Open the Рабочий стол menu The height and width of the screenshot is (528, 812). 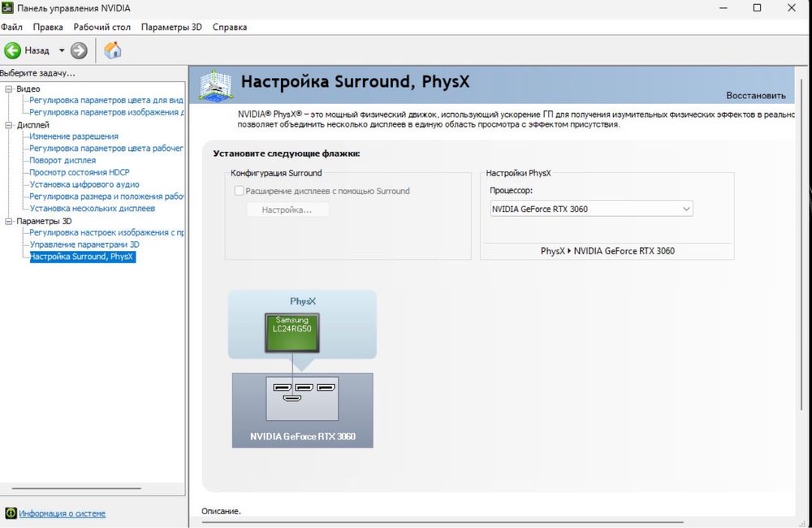(102, 27)
